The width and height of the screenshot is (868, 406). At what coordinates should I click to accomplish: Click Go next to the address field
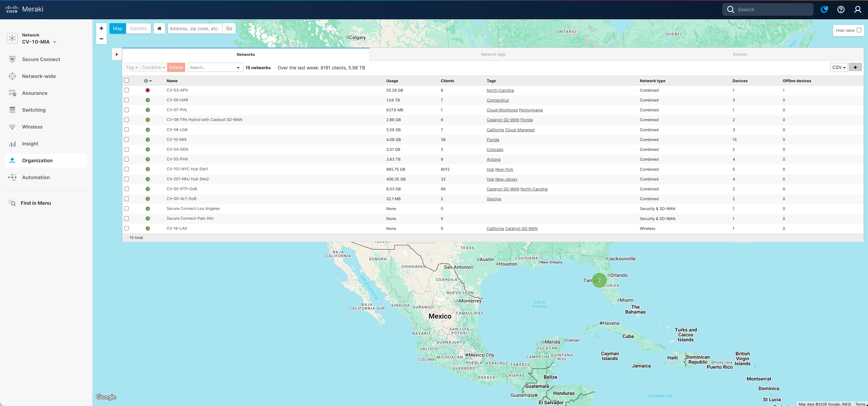coord(229,28)
